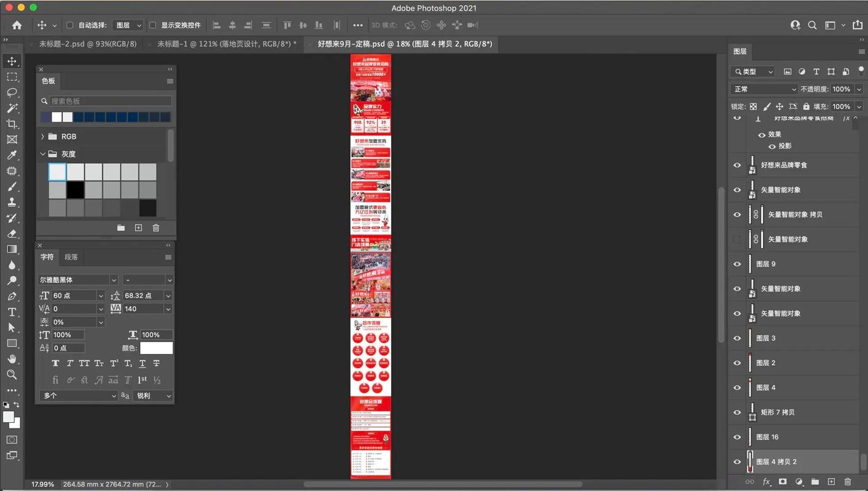The height and width of the screenshot is (491, 868).
Task: Select the Brush tool
Action: click(12, 187)
